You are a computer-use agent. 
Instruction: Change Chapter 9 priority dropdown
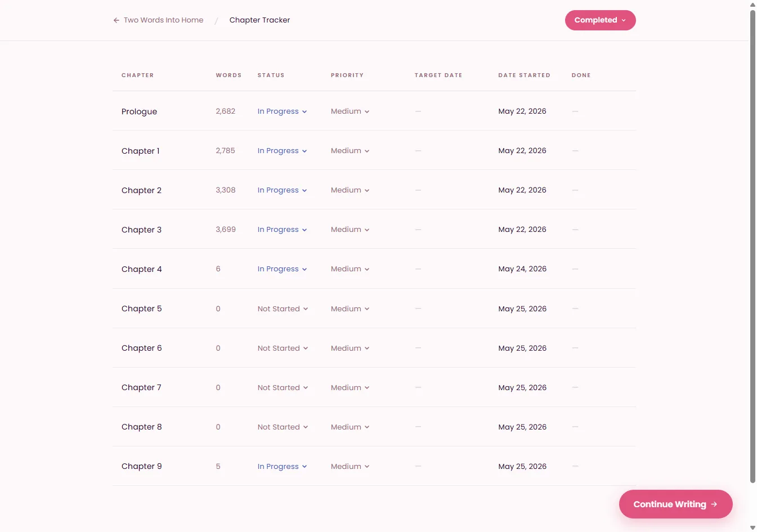(350, 467)
